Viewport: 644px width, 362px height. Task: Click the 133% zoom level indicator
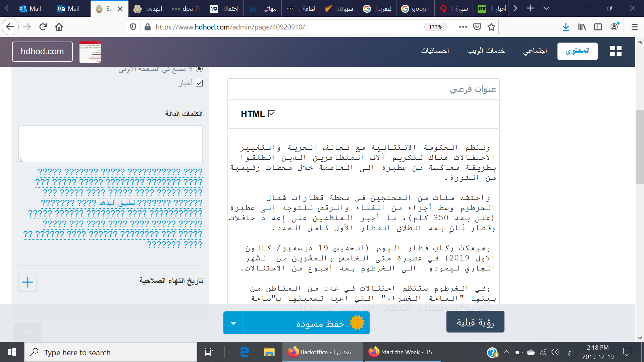tap(435, 27)
